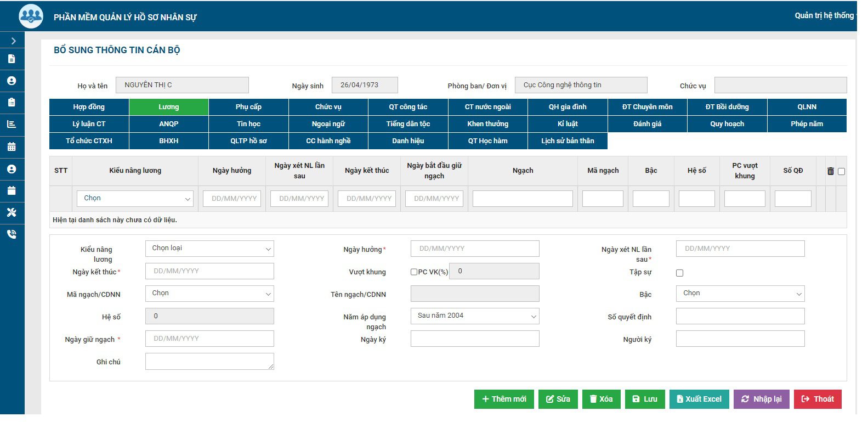The image size is (868, 422).
Task: Click the grid calendar icon in the sidebar
Action: coord(12,147)
